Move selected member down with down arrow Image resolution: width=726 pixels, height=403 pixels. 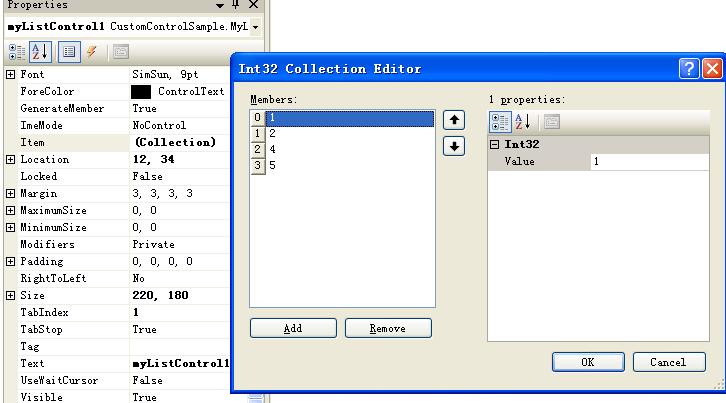pyautogui.click(x=454, y=146)
